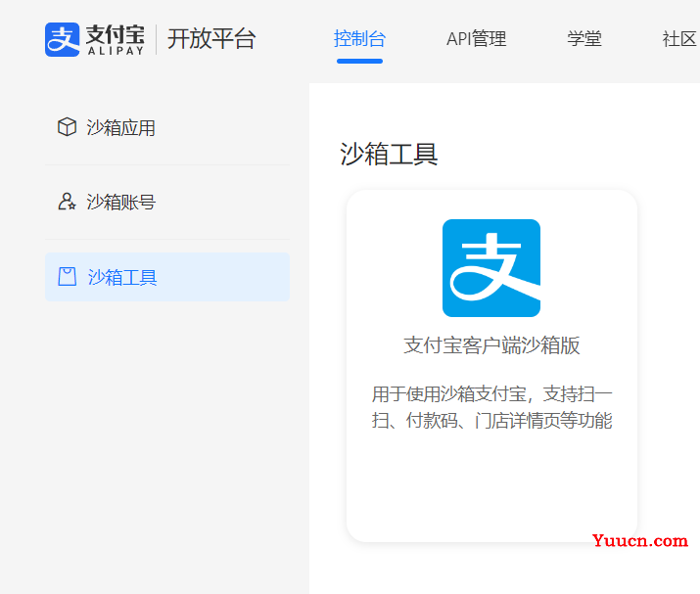Click the 沙箱工具 page heading

point(389,154)
